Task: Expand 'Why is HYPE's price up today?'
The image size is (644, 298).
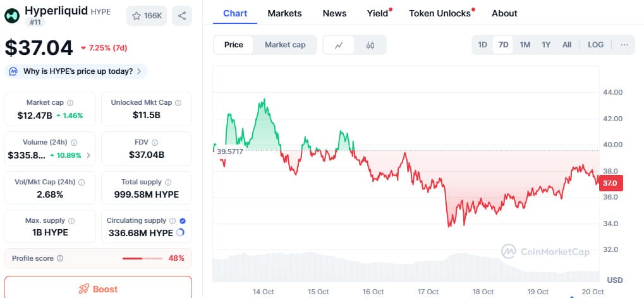Action: click(76, 71)
